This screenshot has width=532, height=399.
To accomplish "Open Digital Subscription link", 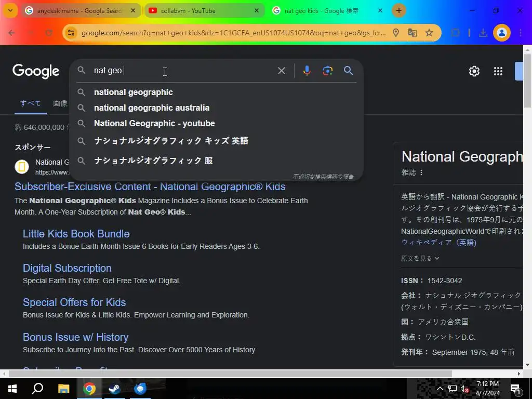I will pos(67,268).
